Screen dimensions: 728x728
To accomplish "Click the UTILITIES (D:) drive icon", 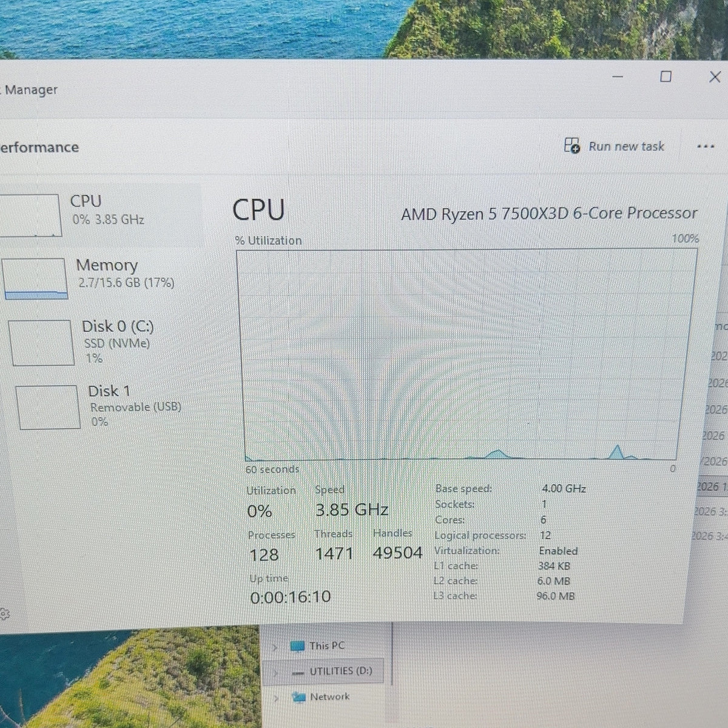I will (x=298, y=672).
